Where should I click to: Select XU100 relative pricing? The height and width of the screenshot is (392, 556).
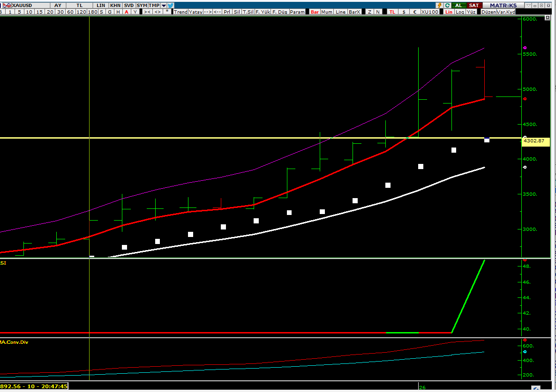click(430, 12)
